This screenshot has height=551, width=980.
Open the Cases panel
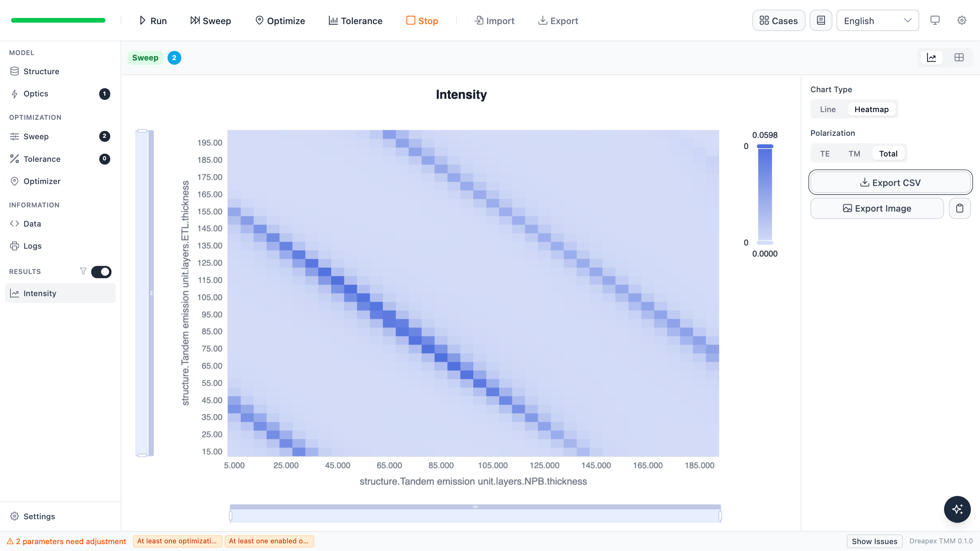click(x=779, y=21)
